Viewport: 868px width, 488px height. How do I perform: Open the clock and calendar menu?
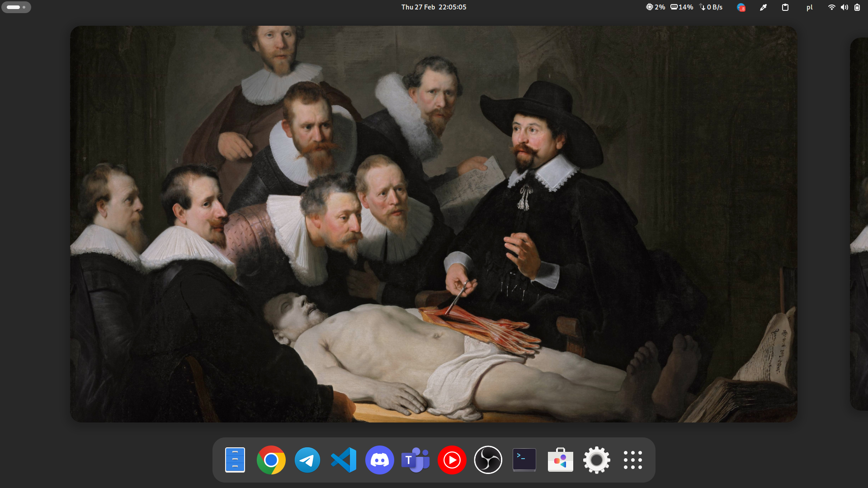[x=434, y=7]
